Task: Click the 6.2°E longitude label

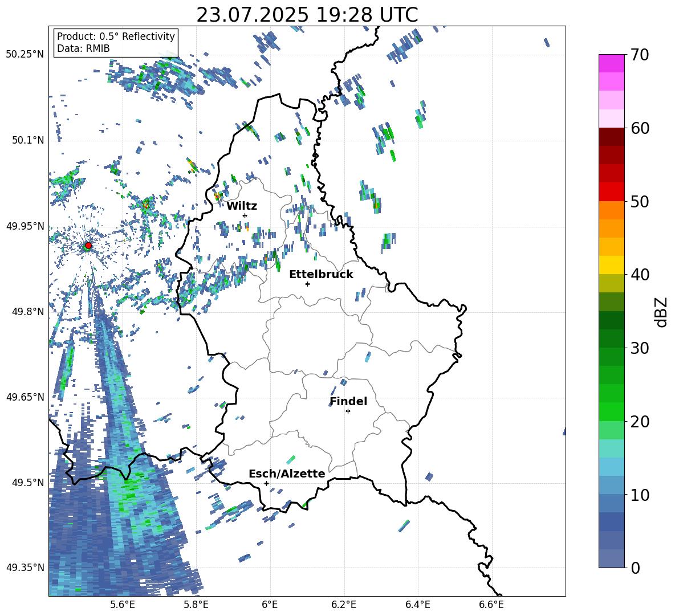Action: [x=344, y=605]
